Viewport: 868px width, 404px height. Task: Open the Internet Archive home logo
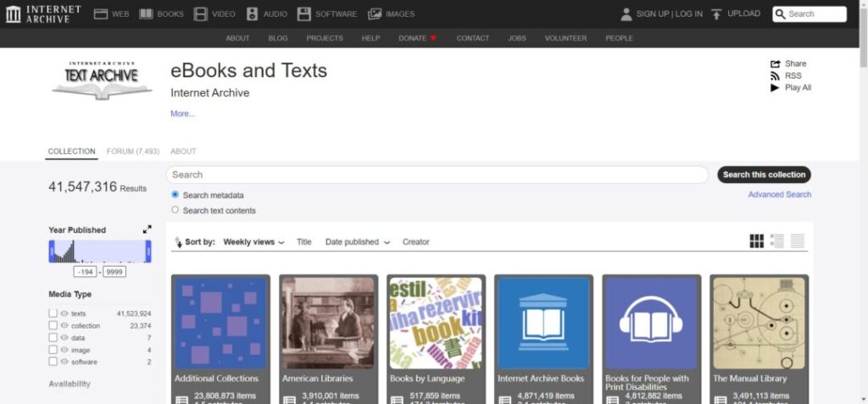pos(43,14)
